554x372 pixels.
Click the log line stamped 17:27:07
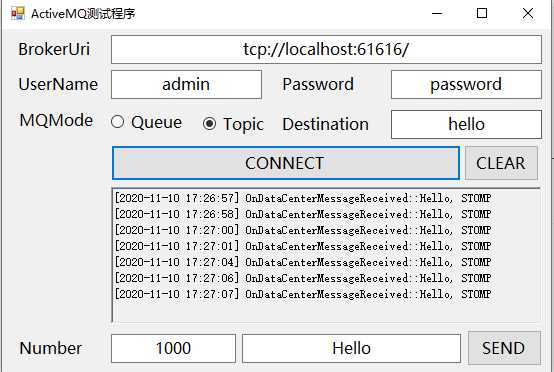pos(303,294)
